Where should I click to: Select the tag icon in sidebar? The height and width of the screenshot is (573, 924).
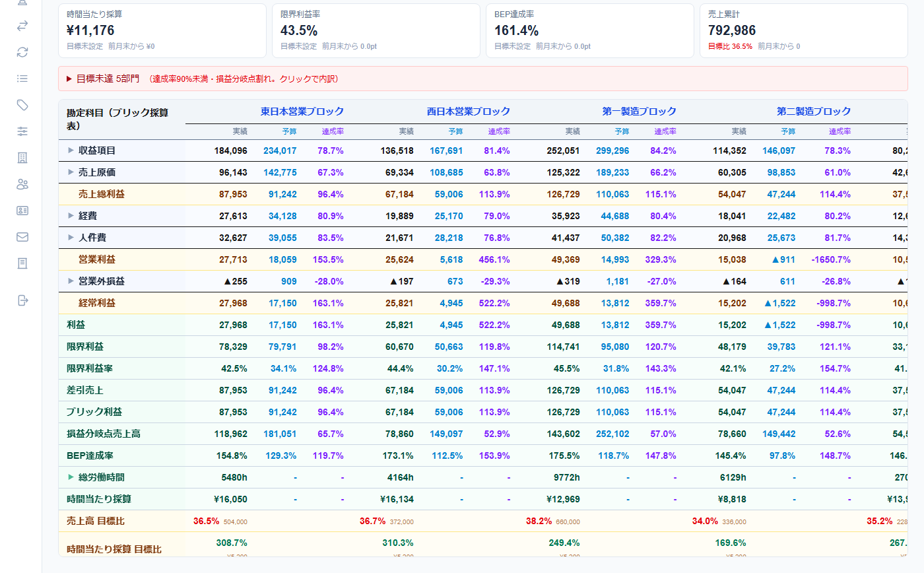pos(22,105)
